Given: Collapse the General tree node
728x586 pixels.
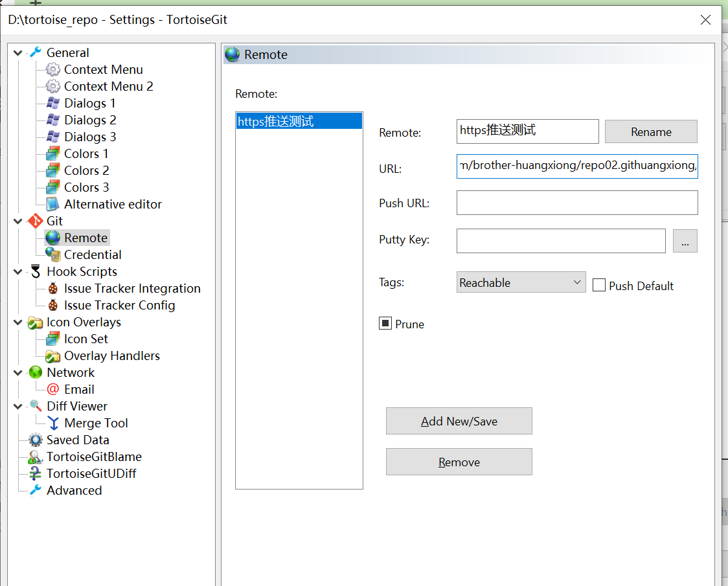Looking at the screenshot, I should click(17, 53).
